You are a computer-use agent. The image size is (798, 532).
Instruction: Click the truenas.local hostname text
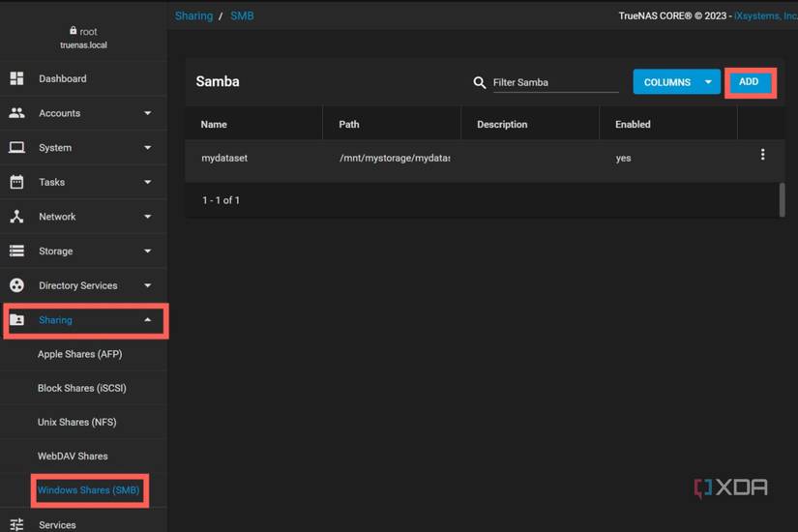(83, 44)
